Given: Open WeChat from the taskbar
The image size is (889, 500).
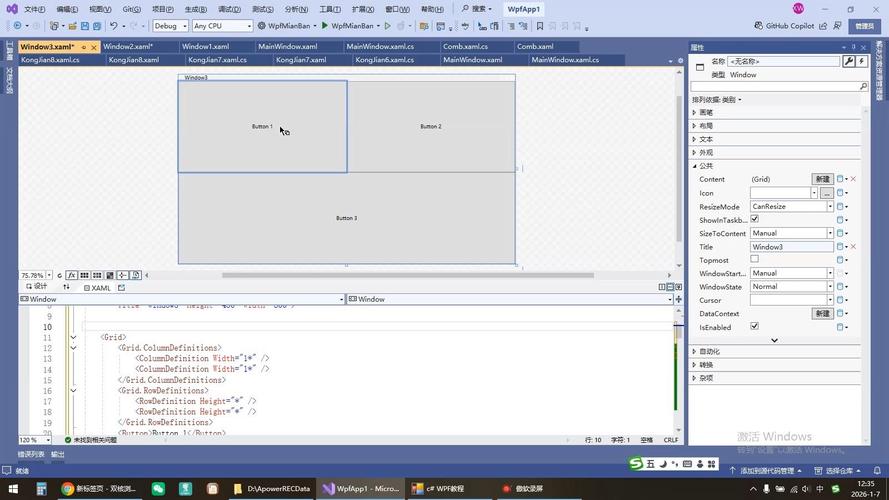Looking at the screenshot, I should coord(158,489).
